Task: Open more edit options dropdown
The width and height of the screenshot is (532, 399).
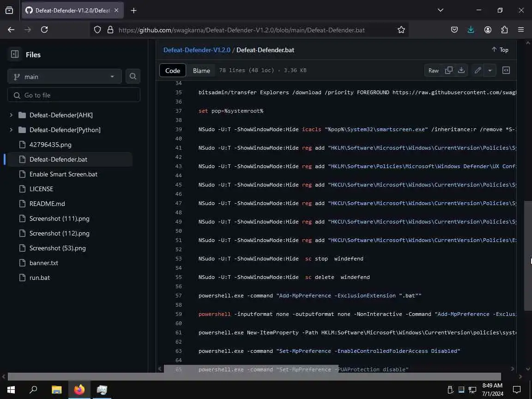Action: [x=490, y=70]
